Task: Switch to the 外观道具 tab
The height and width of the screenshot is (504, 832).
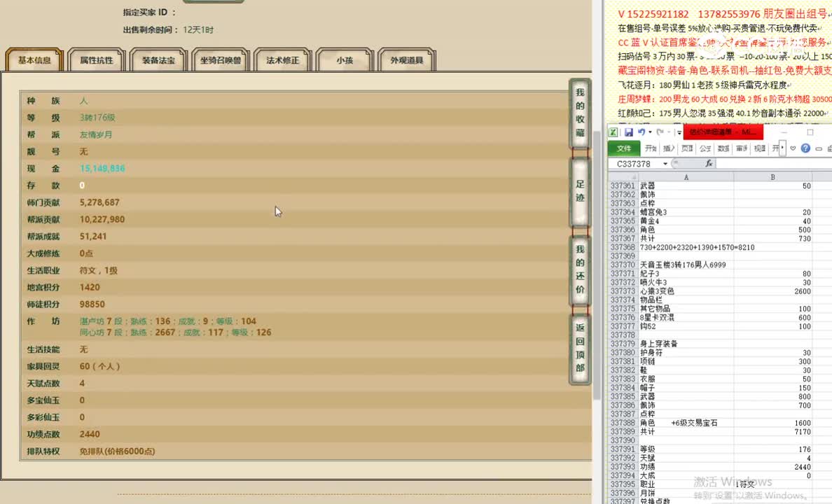Action: tap(406, 59)
